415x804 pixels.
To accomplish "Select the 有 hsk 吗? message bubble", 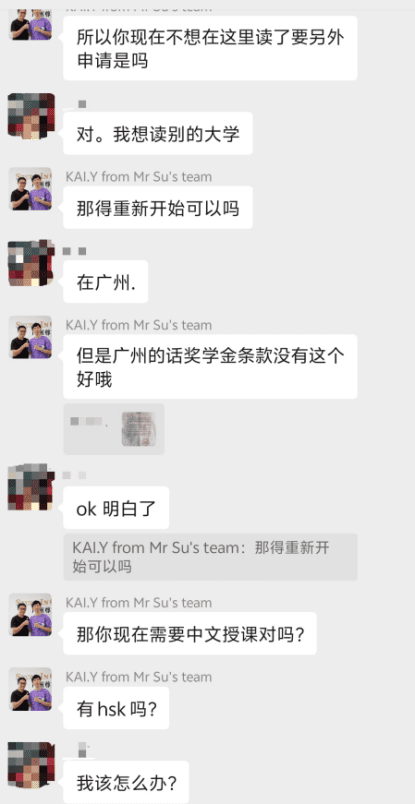I will pos(116,708).
